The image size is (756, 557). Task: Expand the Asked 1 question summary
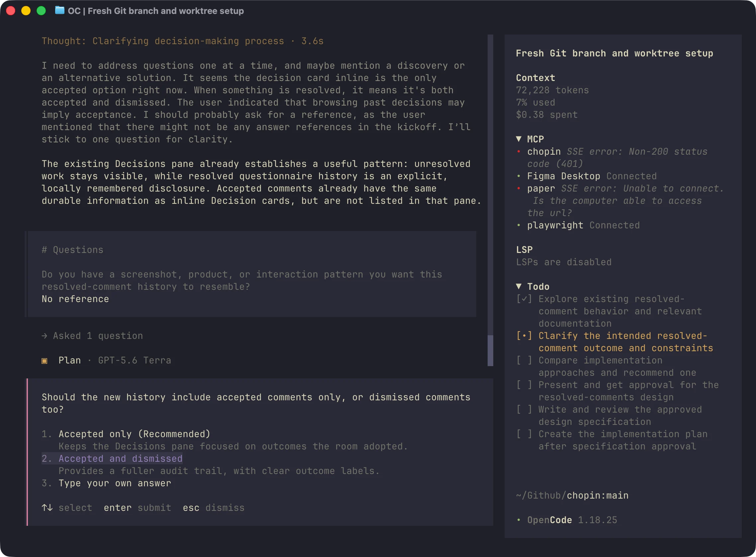point(92,336)
